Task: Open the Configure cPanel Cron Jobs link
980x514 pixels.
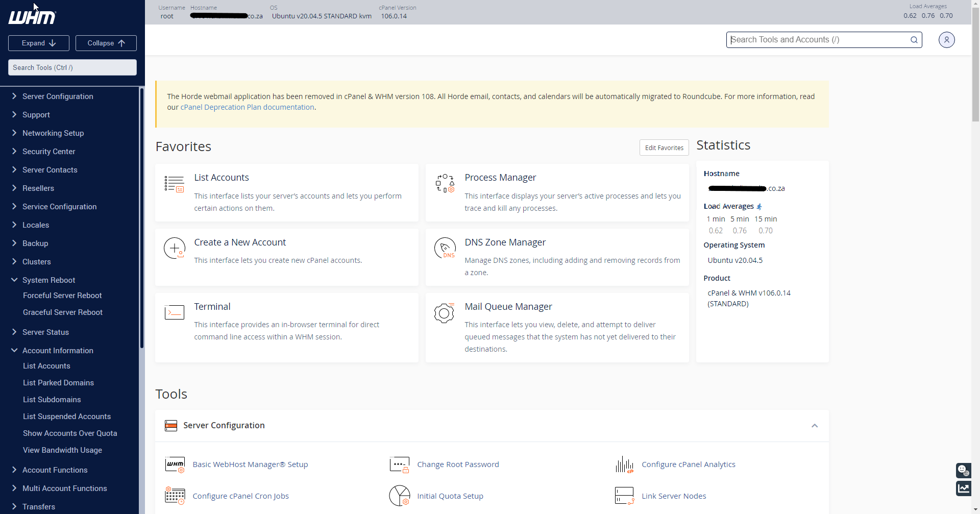Action: 240,496
